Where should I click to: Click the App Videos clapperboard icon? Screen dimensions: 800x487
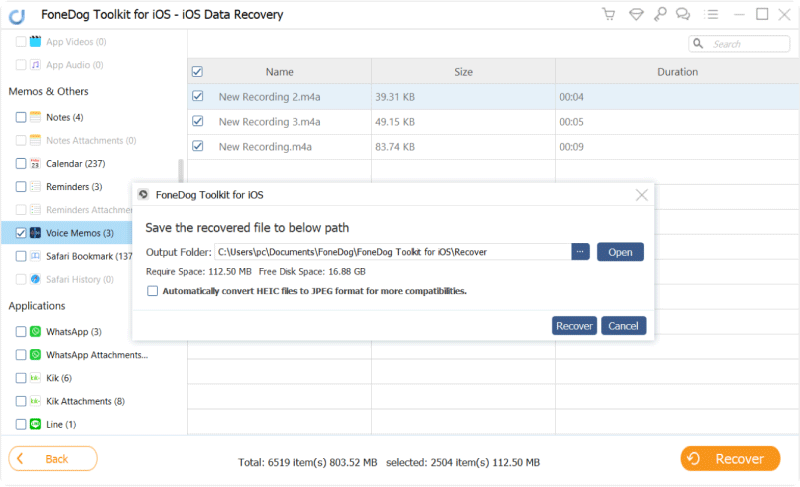(x=35, y=41)
